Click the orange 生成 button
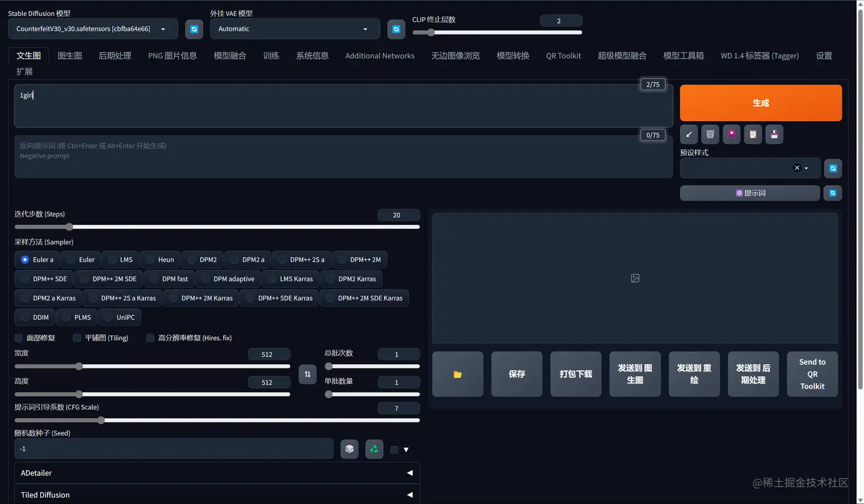Viewport: 864px width, 504px height. (x=761, y=103)
